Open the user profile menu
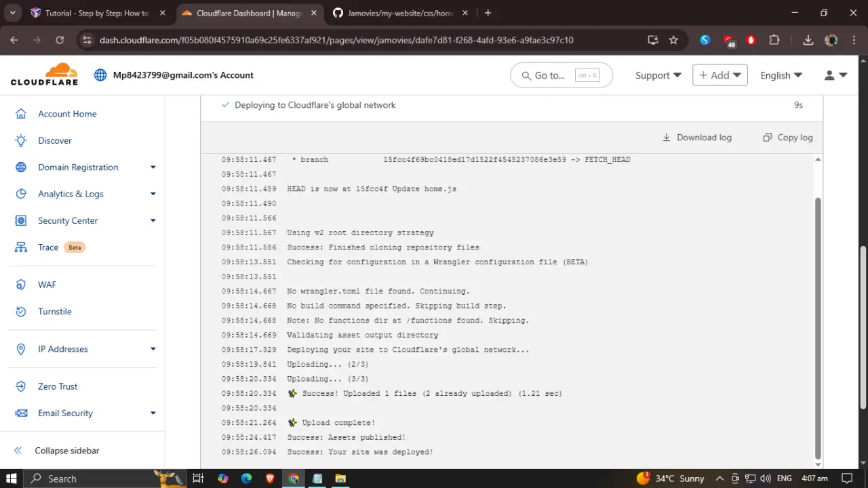The image size is (868, 488). click(x=835, y=75)
